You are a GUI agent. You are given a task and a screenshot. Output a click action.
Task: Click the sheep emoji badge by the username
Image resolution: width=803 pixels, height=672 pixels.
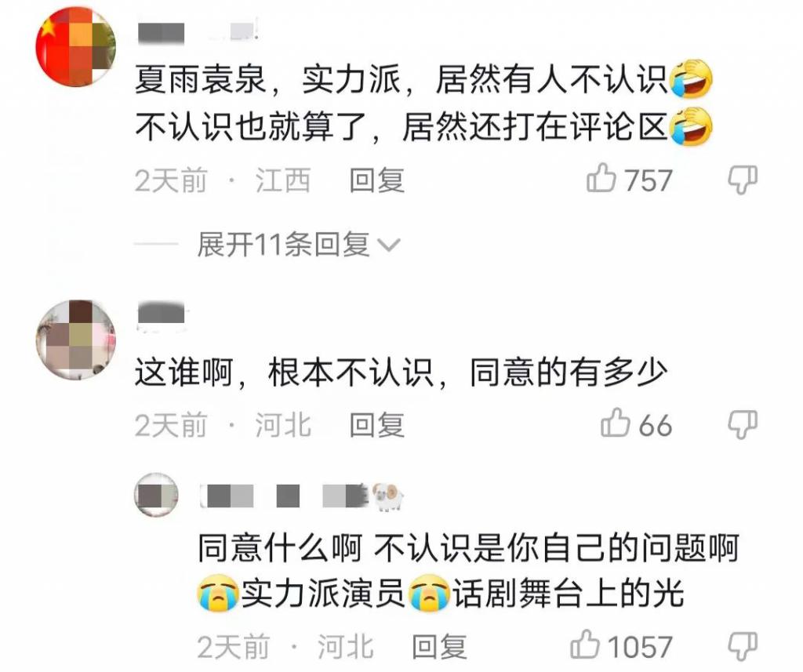387,497
